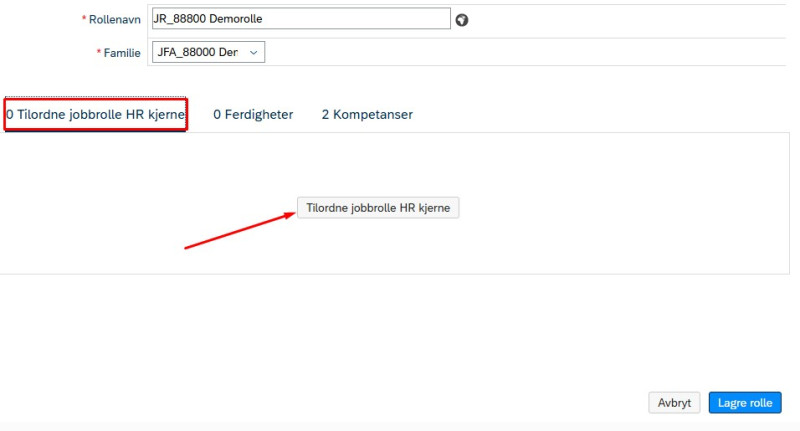Save with Lagre rolle button
Screen dimensions: 800x431
(x=745, y=403)
